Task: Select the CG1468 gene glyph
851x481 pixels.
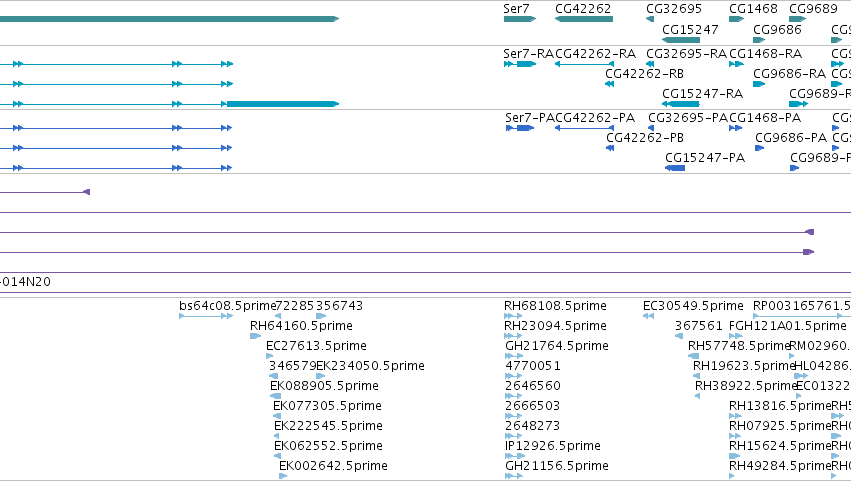Action: pyautogui.click(x=736, y=19)
